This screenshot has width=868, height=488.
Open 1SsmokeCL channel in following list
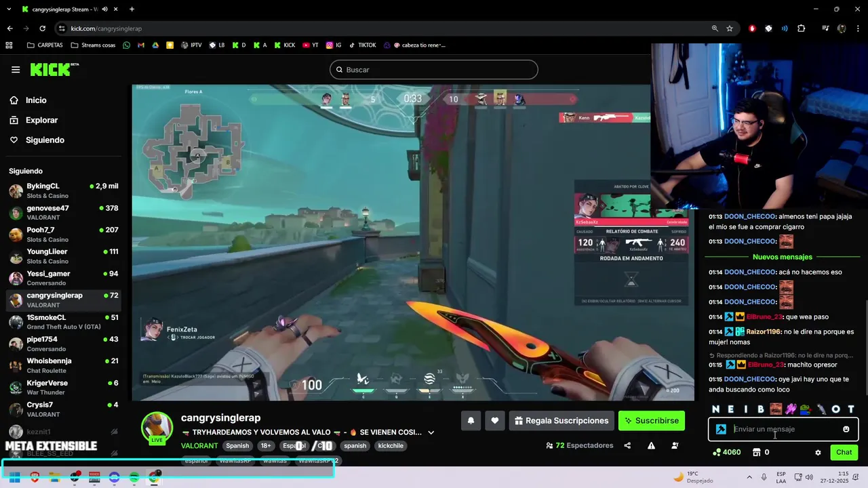[64, 322]
